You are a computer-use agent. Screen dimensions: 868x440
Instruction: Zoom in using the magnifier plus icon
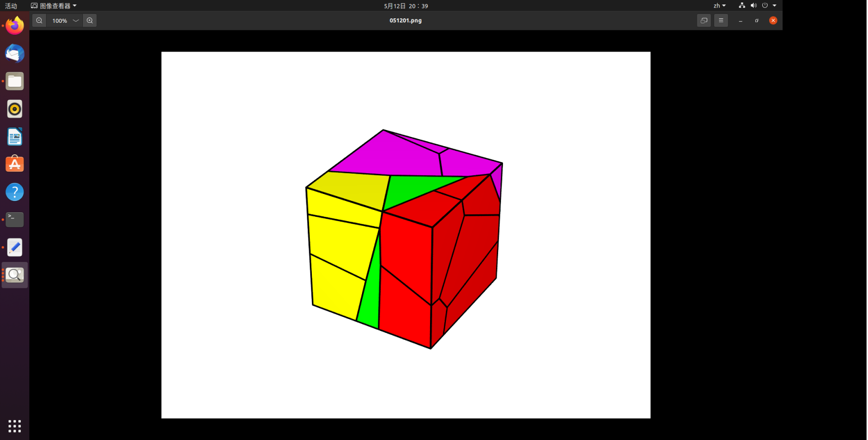(90, 20)
